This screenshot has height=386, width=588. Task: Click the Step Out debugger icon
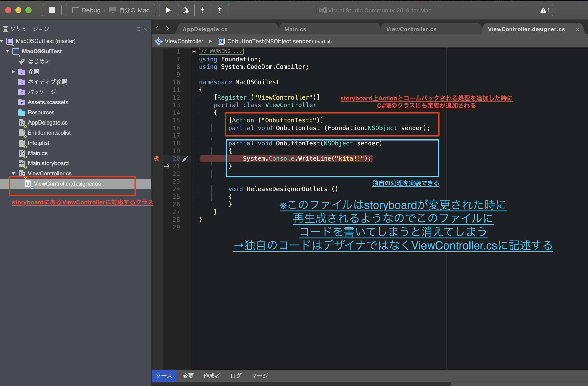pos(220,10)
